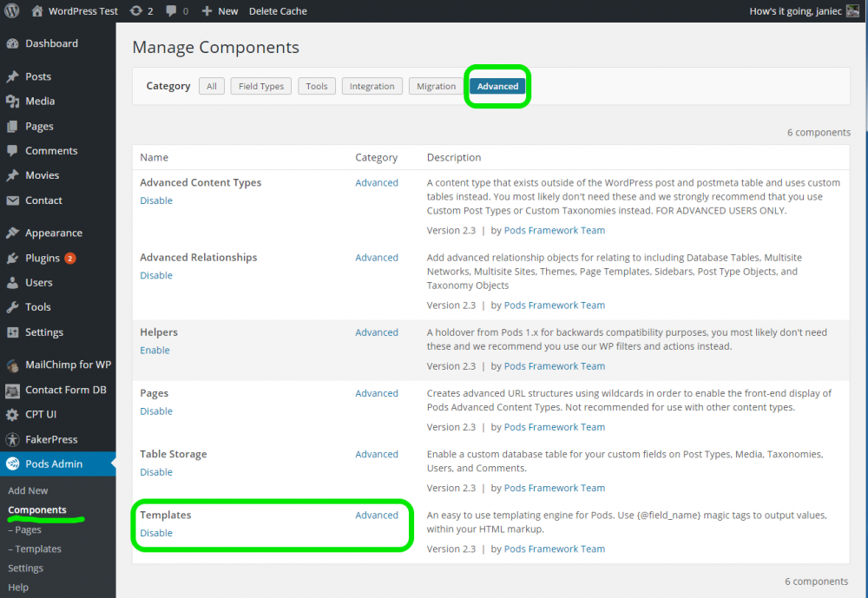Open the New content menu
Viewport: 868px width, 598px height.
[x=220, y=10]
